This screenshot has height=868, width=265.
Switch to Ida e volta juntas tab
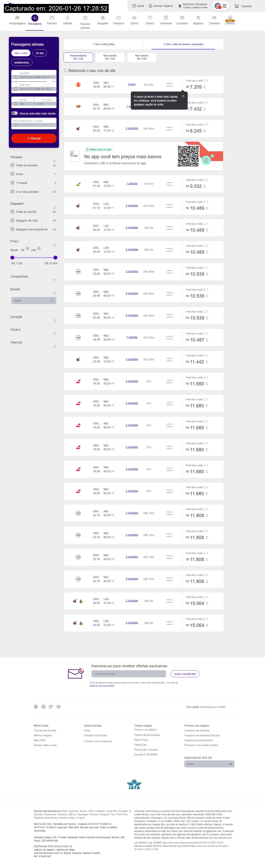pyautogui.click(x=104, y=44)
